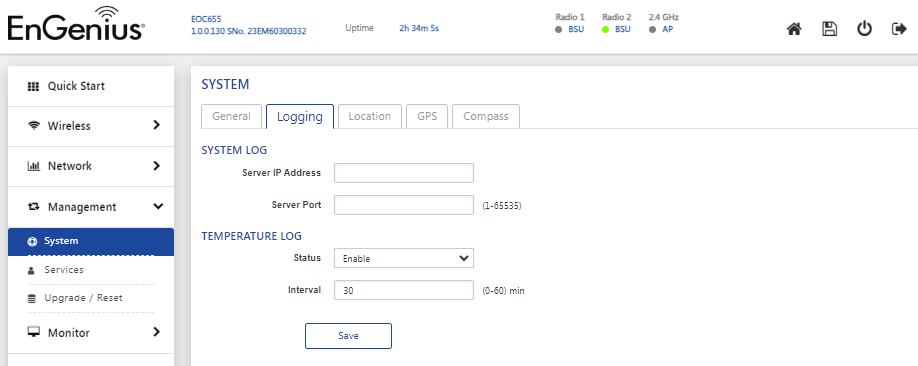
Task: Open Quick Start from the sidebar
Action: point(91,86)
